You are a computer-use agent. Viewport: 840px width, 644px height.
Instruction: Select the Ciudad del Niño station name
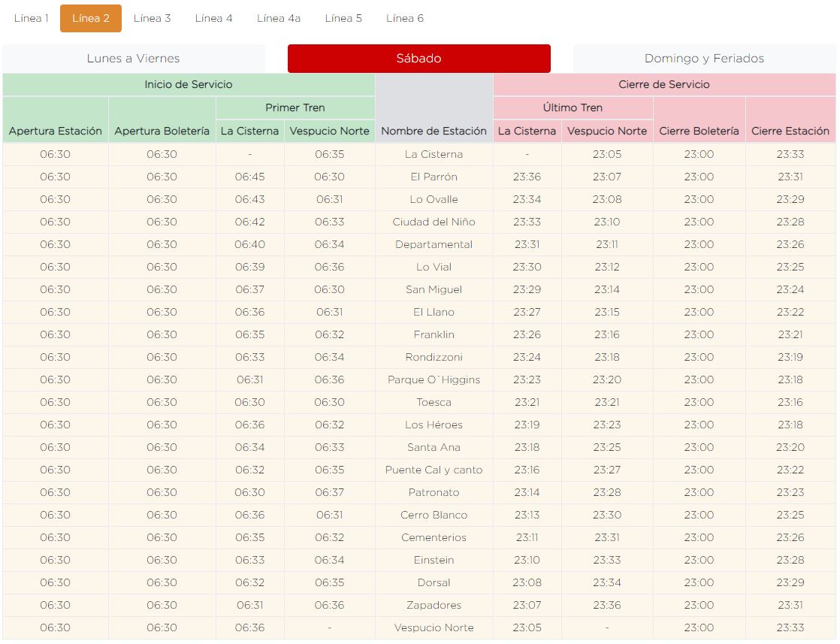click(434, 222)
